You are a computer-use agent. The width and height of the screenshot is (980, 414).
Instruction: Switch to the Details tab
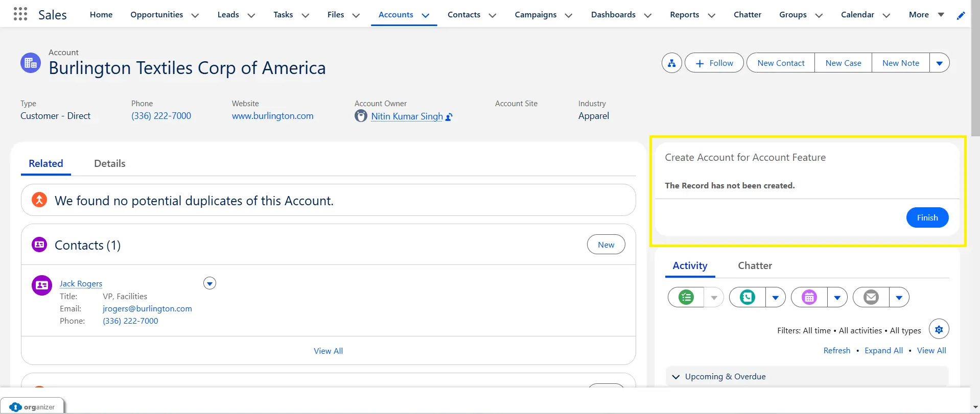click(x=110, y=163)
